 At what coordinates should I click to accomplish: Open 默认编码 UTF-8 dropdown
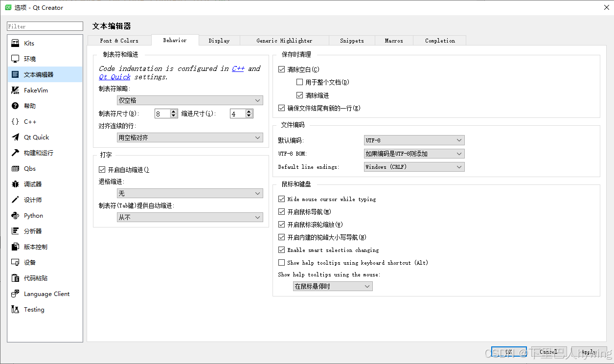pos(414,140)
